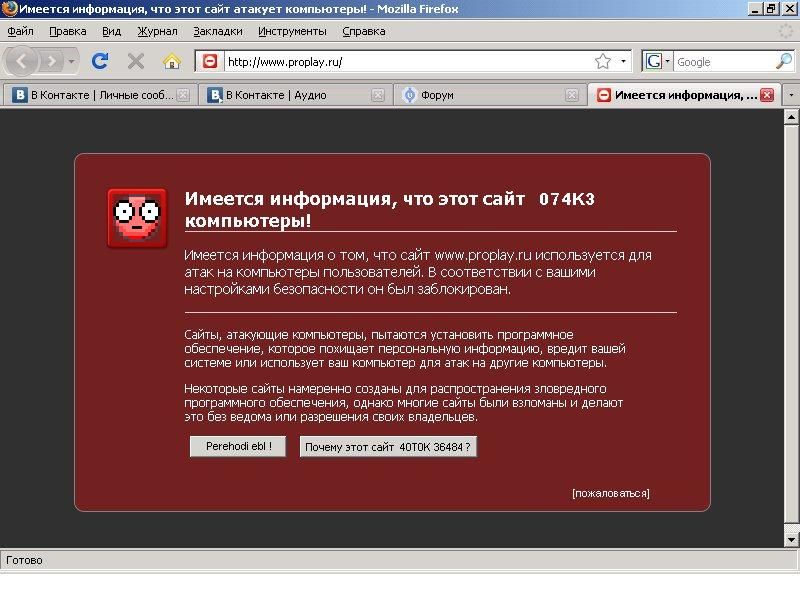Bookmark this page with the star icon
The height and width of the screenshot is (600, 800).
[x=603, y=62]
